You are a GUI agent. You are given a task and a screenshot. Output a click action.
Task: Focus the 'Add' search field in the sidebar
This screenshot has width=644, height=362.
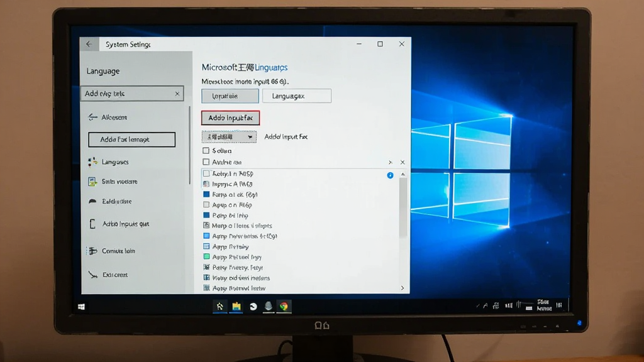click(x=132, y=94)
